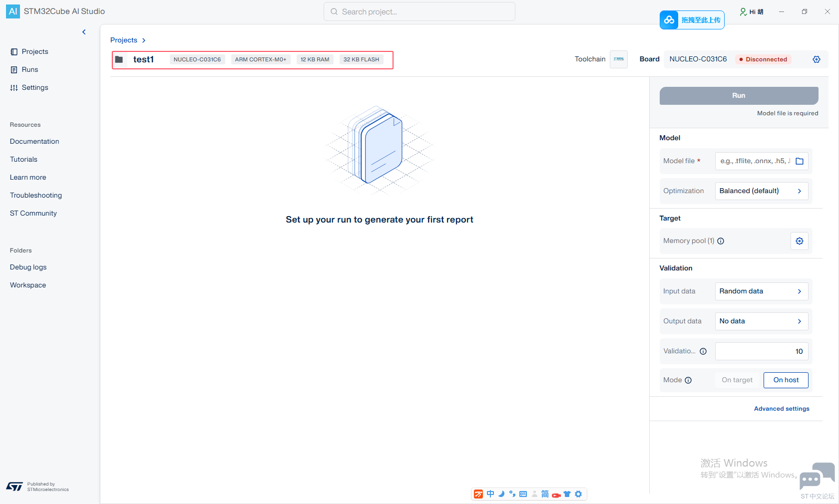The width and height of the screenshot is (839, 504).
Task: Open Runs in the left sidebar
Action: point(30,70)
